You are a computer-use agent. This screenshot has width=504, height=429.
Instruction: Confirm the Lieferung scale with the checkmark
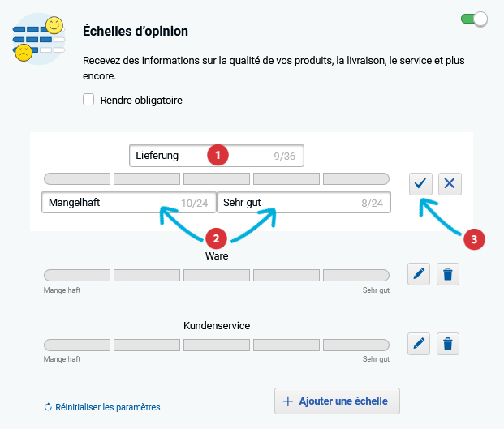click(420, 184)
